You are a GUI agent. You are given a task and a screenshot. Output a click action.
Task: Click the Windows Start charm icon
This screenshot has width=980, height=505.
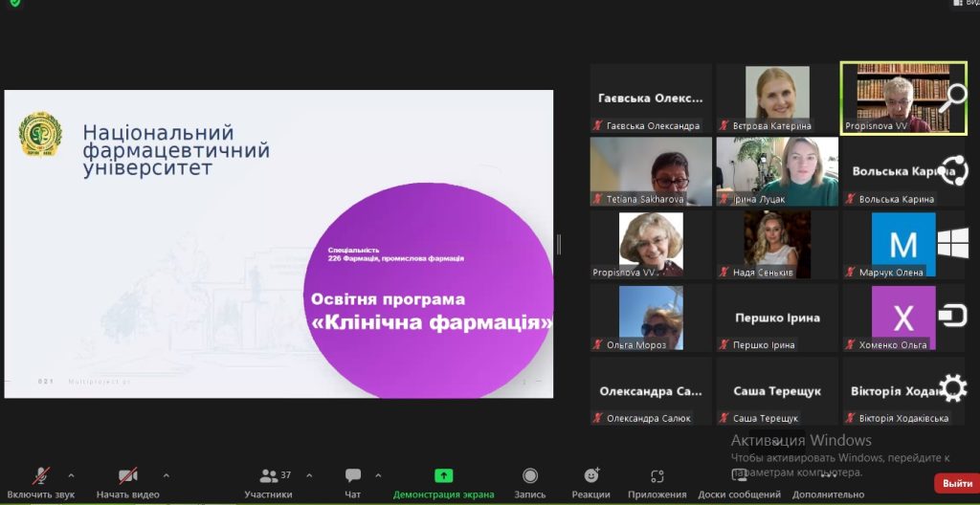tap(953, 243)
